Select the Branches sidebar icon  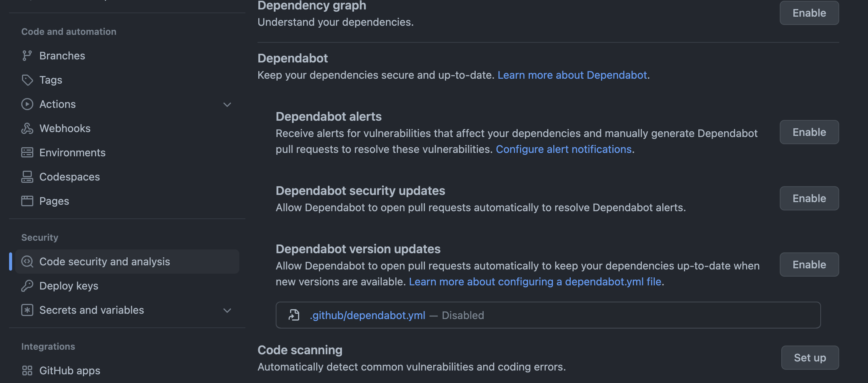coord(27,55)
